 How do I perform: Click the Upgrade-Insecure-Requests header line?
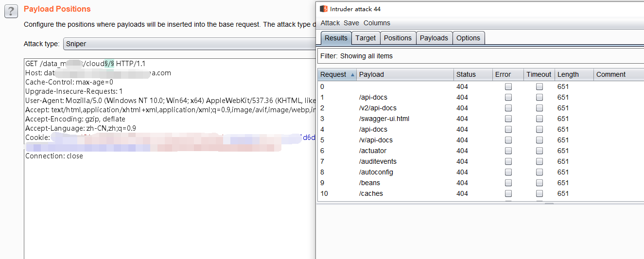(74, 91)
